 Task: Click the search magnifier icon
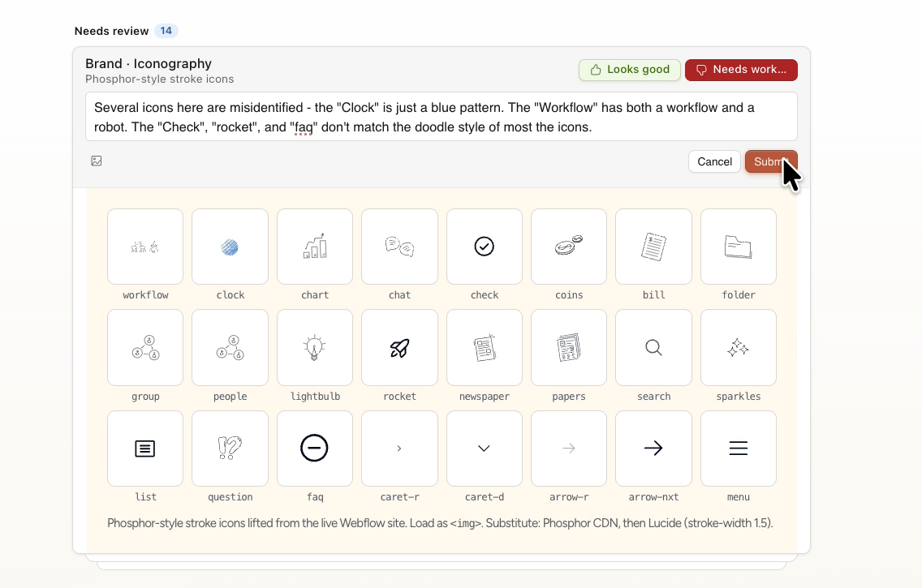(x=653, y=347)
